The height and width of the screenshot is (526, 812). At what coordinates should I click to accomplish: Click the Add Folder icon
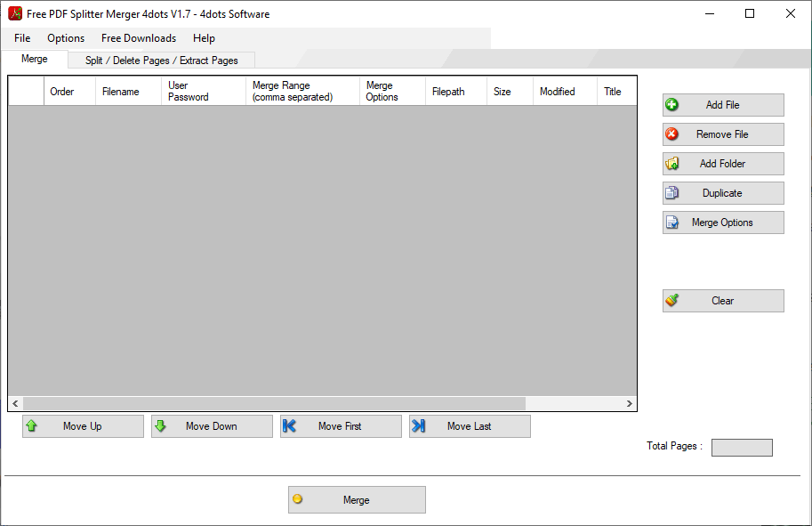[671, 164]
